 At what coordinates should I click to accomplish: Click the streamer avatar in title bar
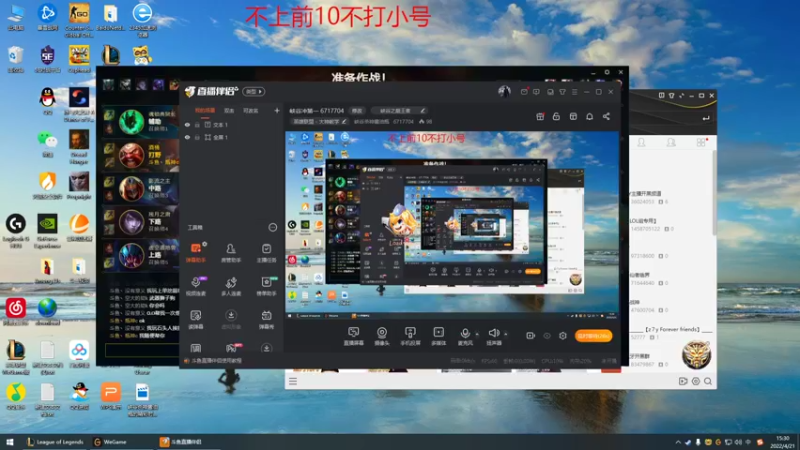pyautogui.click(x=504, y=91)
